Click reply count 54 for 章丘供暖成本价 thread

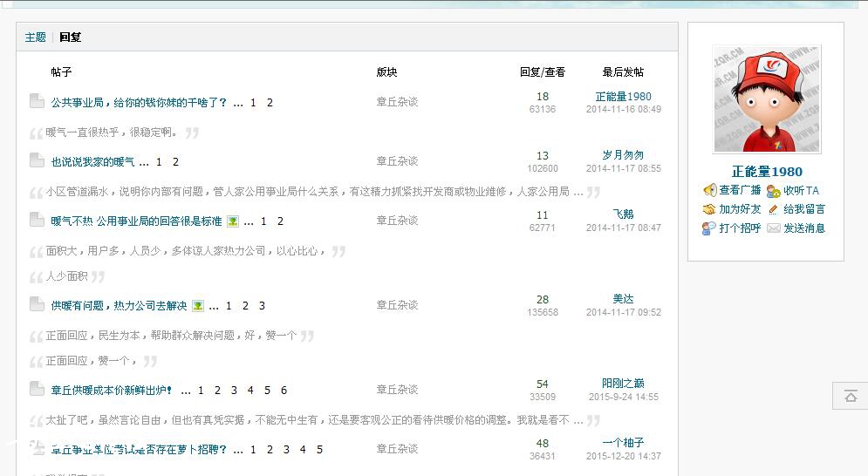(543, 384)
